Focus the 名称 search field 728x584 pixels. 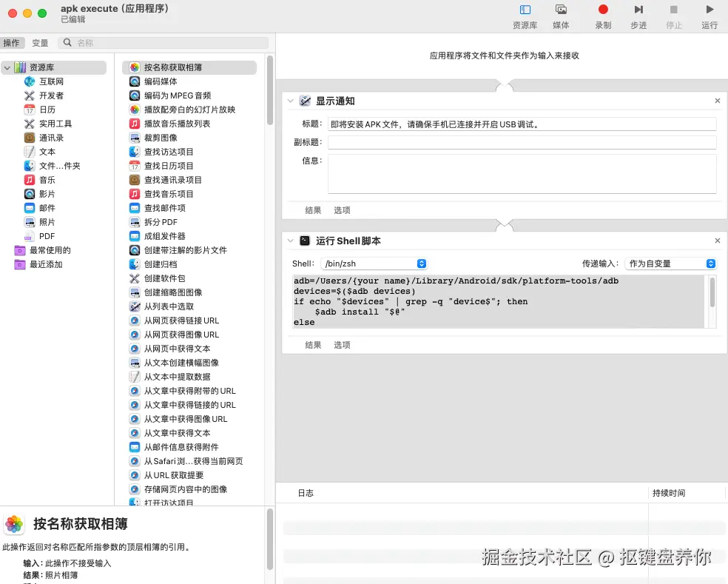coord(164,43)
